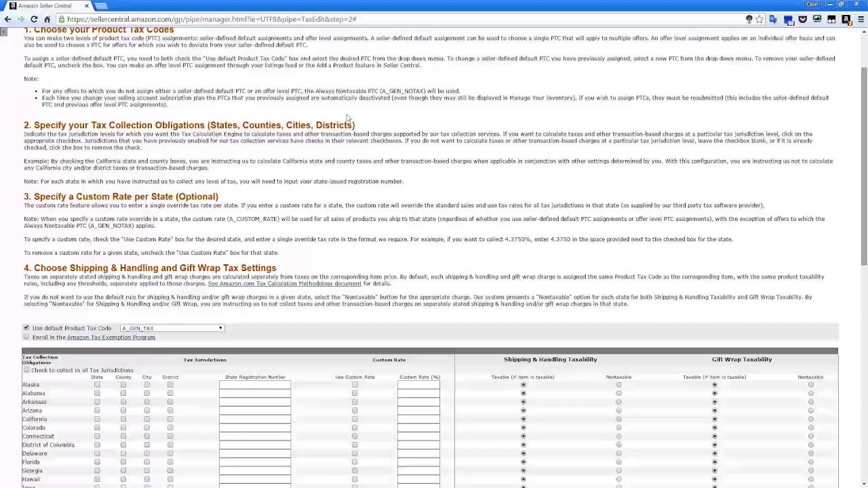Viewport: 868px width, 488px height.
Task: Click the Coin profile button
Action: [x=812, y=4]
